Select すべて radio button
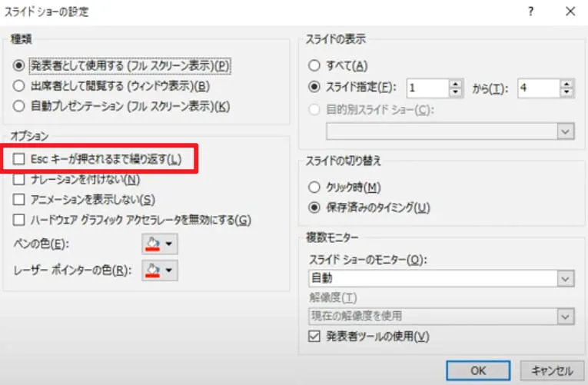588x385 pixels. (314, 65)
